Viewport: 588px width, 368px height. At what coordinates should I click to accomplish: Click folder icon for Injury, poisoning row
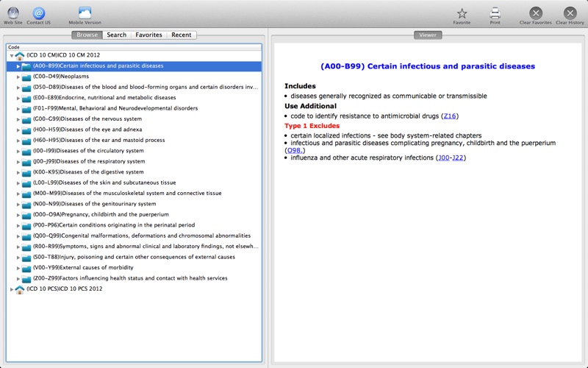26,258
